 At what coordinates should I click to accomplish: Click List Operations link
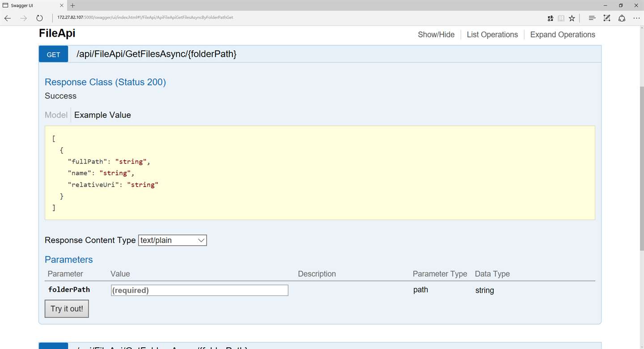(492, 34)
